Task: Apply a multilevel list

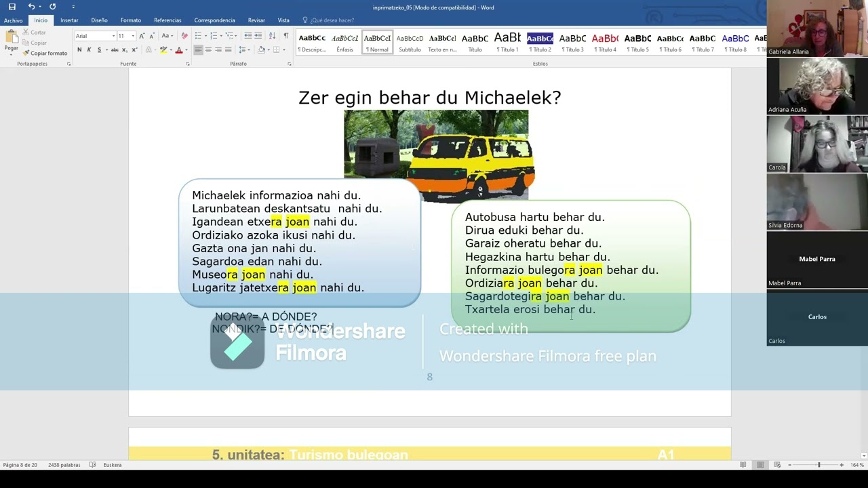Action: 230,36
